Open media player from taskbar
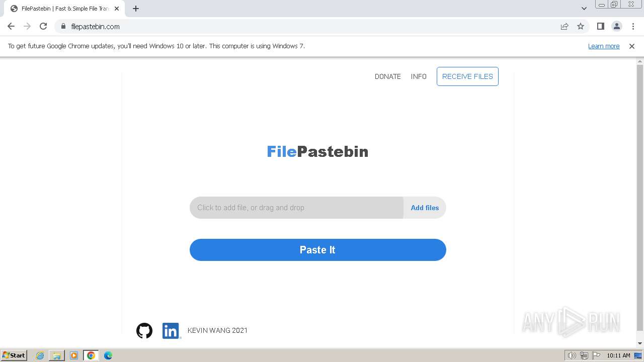Viewport: 644px width, 362px height. pyautogui.click(x=74, y=355)
